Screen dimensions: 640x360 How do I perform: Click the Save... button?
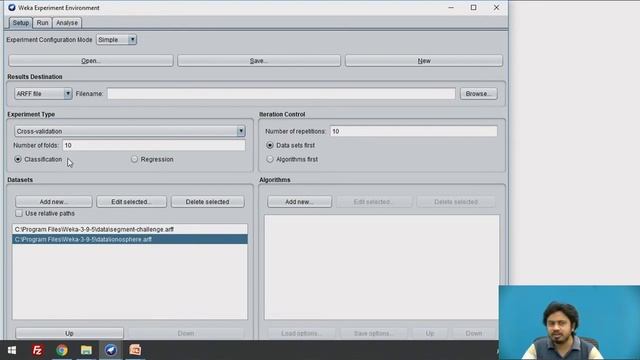pos(259,60)
